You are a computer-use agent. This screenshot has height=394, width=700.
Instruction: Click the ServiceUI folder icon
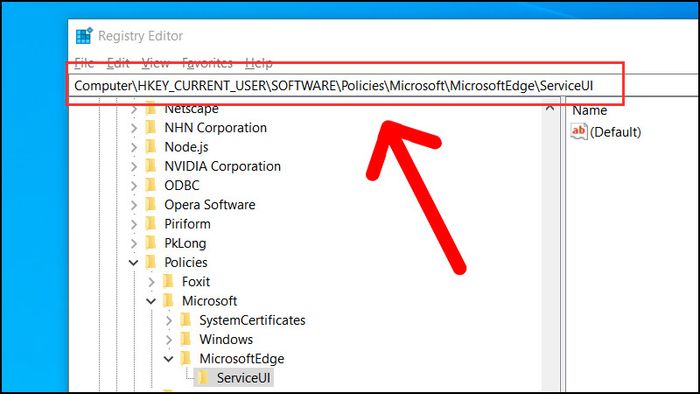[203, 377]
